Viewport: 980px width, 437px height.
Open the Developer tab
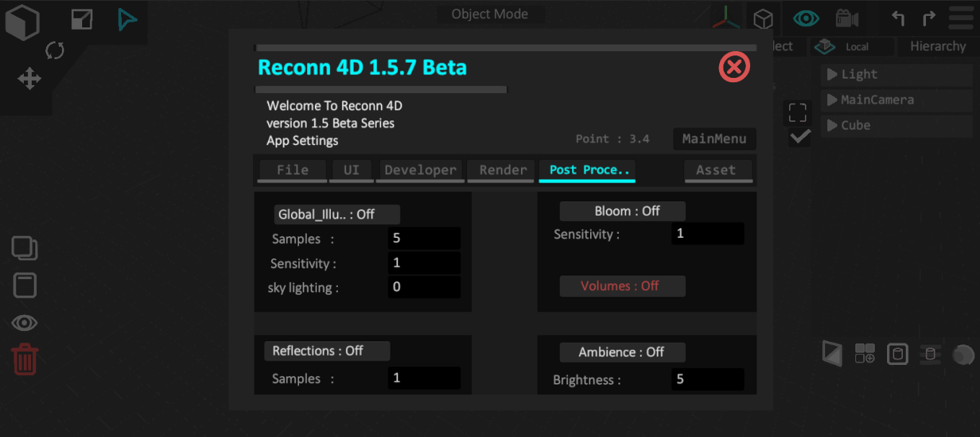pyautogui.click(x=420, y=170)
